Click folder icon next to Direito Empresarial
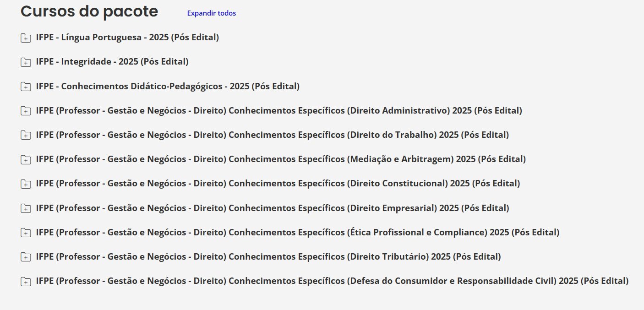 click(26, 208)
